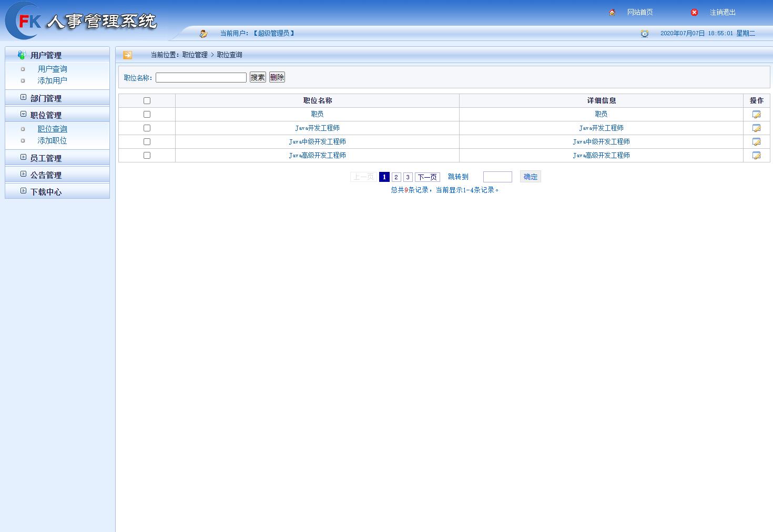The width and height of the screenshot is (773, 532).
Task: Click the edit icon for Java开发工程师
Action: [756, 128]
